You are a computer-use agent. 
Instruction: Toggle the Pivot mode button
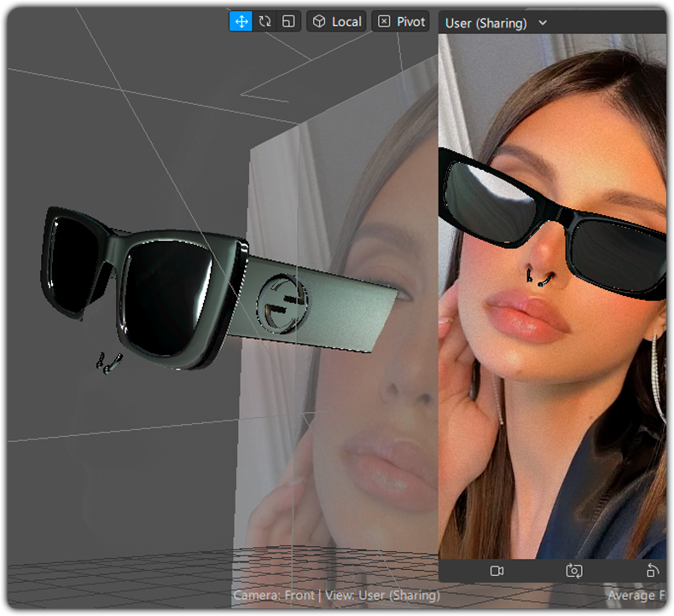click(401, 21)
